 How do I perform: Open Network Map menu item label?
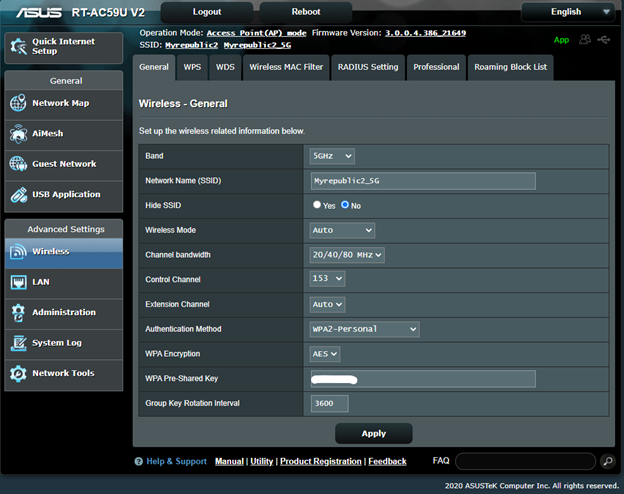point(60,103)
